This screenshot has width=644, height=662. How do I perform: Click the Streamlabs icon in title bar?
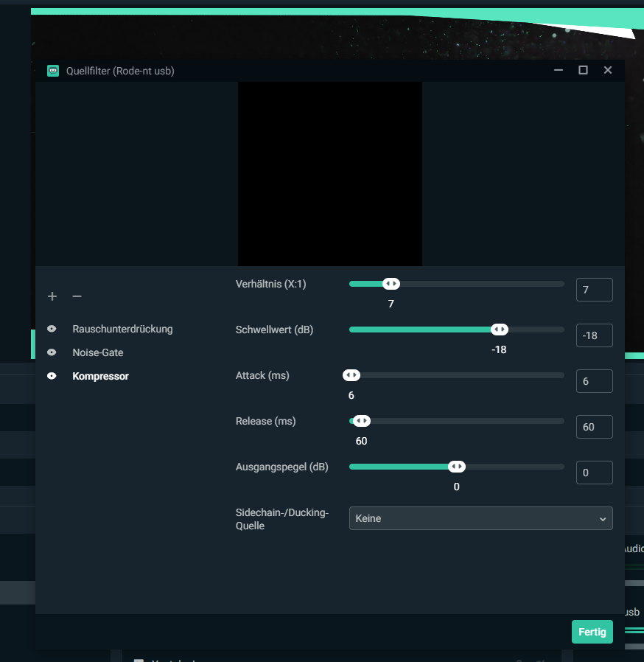coord(53,71)
